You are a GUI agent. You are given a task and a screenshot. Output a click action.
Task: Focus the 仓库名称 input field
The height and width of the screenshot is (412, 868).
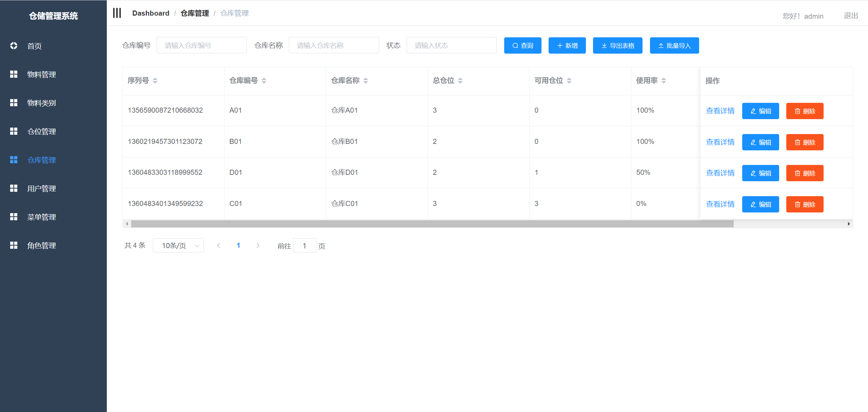click(x=334, y=45)
